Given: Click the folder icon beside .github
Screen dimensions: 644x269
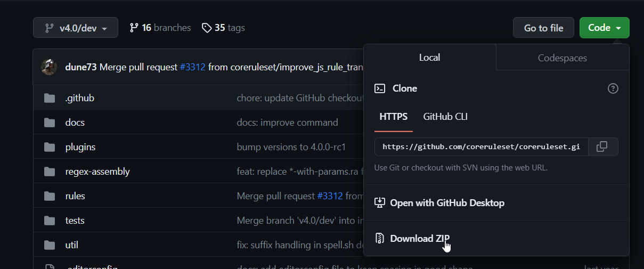Looking at the screenshot, I should [50, 98].
